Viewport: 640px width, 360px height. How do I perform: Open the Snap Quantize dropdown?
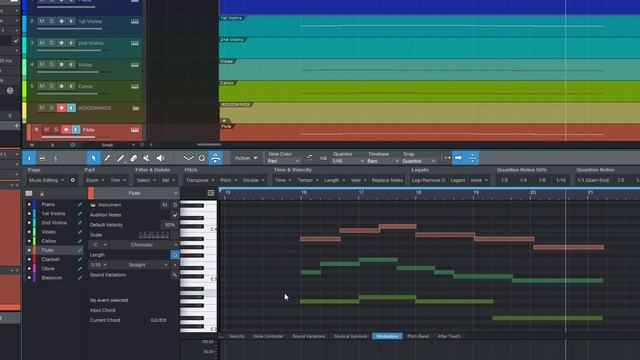point(418,161)
